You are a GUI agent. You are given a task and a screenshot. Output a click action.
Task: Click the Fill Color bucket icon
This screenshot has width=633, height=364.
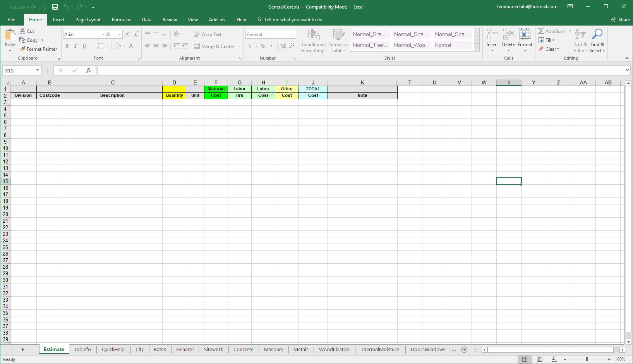[118, 46]
